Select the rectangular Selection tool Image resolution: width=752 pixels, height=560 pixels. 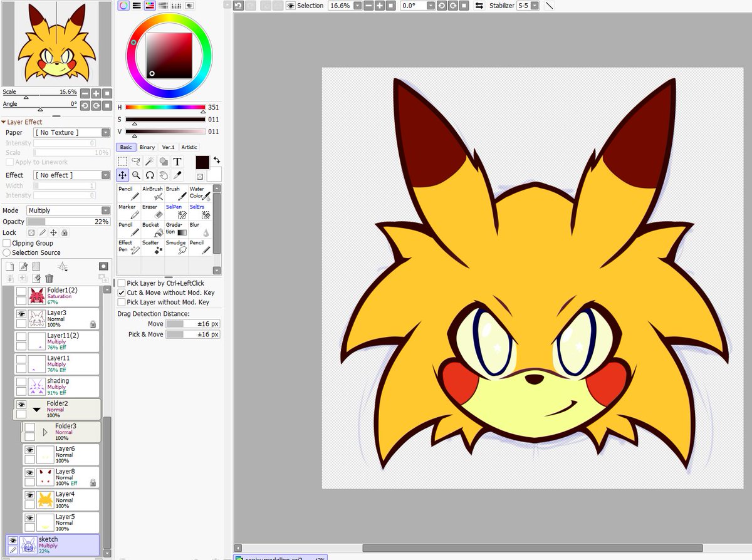pos(122,161)
